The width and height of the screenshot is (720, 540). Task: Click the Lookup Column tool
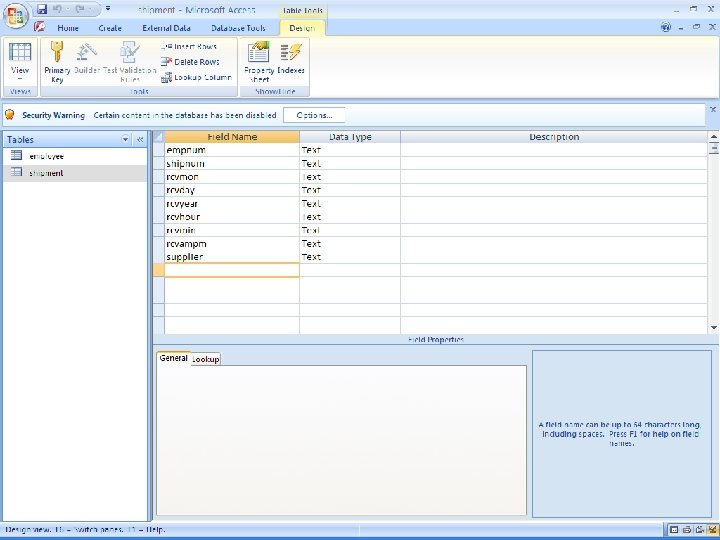click(x=195, y=77)
